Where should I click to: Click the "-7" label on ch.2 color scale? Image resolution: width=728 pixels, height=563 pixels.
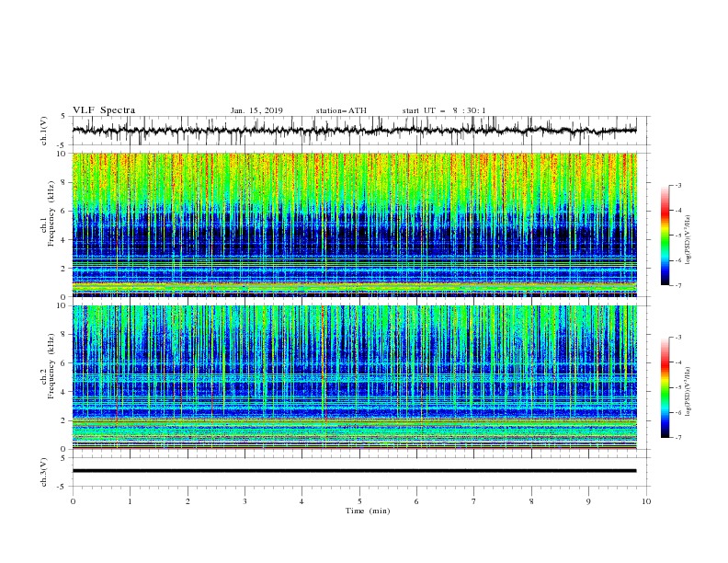(x=678, y=437)
